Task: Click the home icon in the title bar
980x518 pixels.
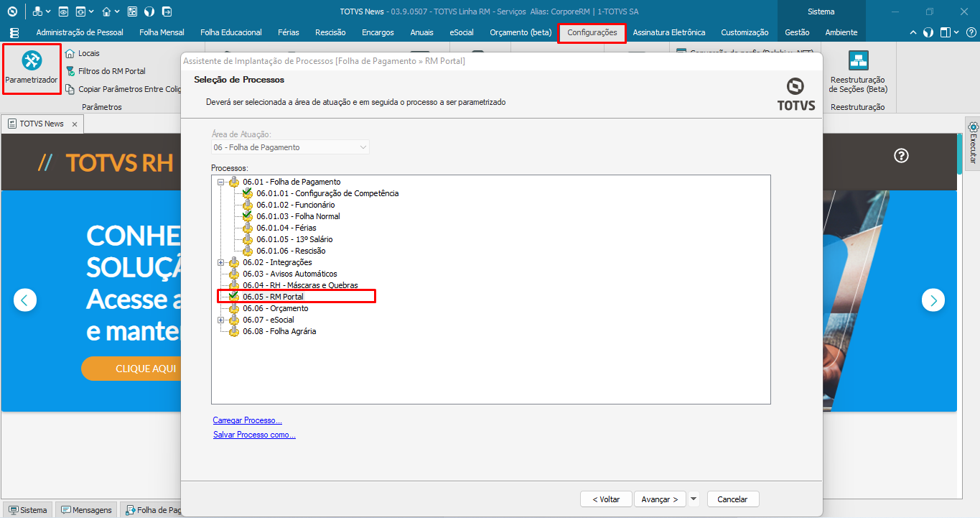Action: [x=106, y=11]
